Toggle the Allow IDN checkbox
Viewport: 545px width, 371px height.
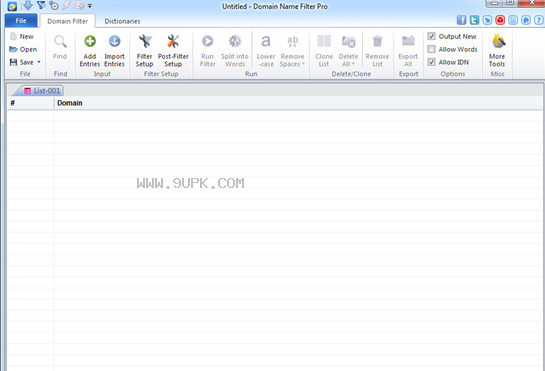431,62
